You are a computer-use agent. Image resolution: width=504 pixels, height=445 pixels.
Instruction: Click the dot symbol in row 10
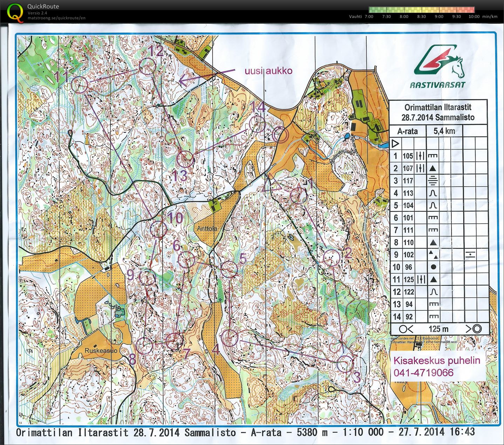click(x=434, y=267)
